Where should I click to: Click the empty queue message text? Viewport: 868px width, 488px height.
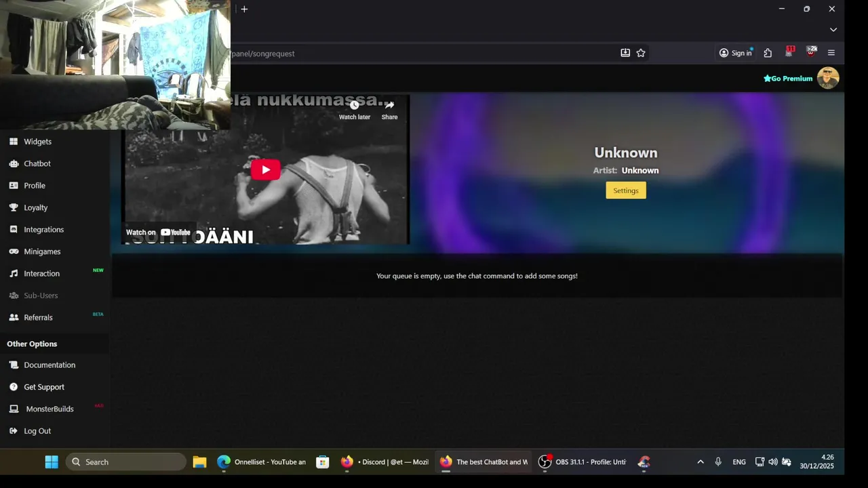tap(477, 276)
